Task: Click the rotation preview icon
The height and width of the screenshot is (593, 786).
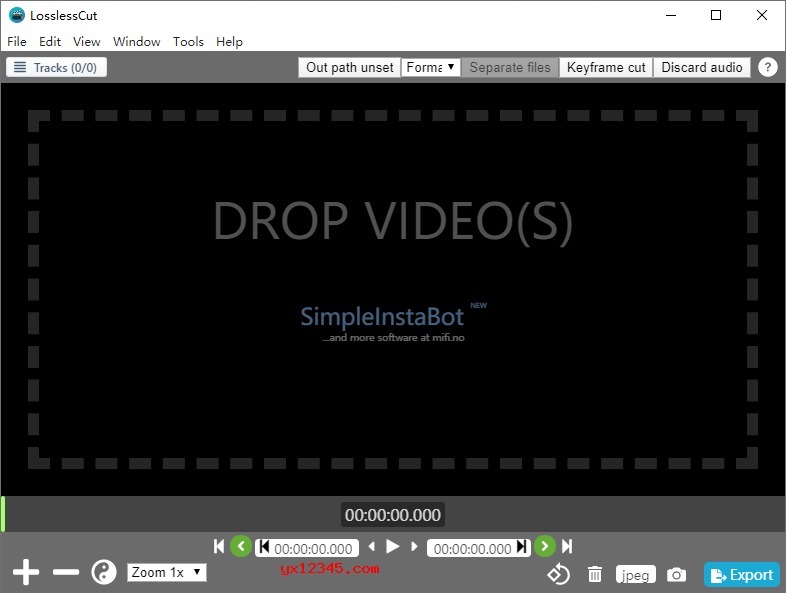Action: (x=558, y=574)
